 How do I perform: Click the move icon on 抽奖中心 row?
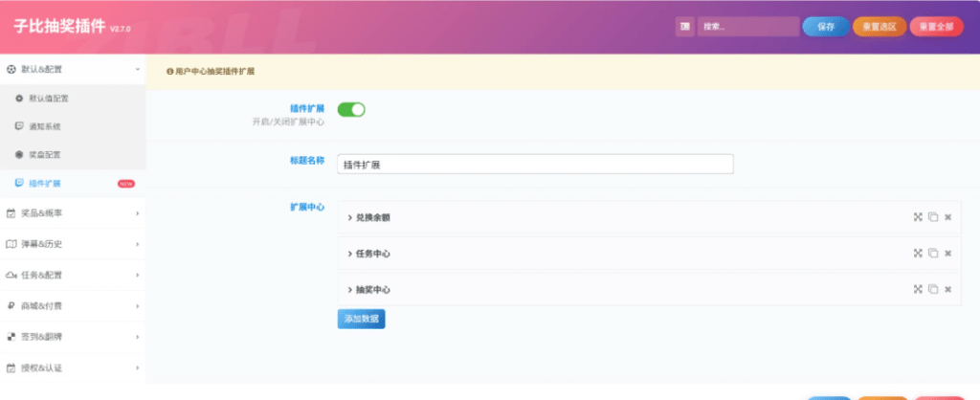tap(918, 289)
